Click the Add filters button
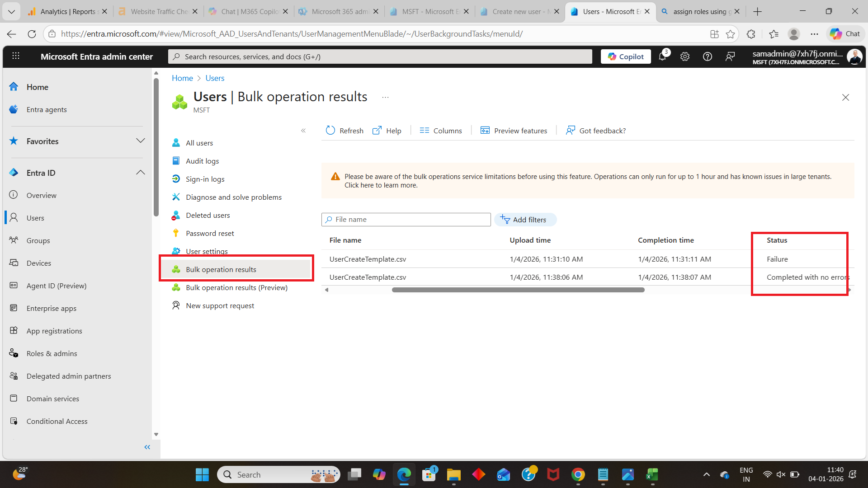The height and width of the screenshot is (488, 868). [525, 220]
